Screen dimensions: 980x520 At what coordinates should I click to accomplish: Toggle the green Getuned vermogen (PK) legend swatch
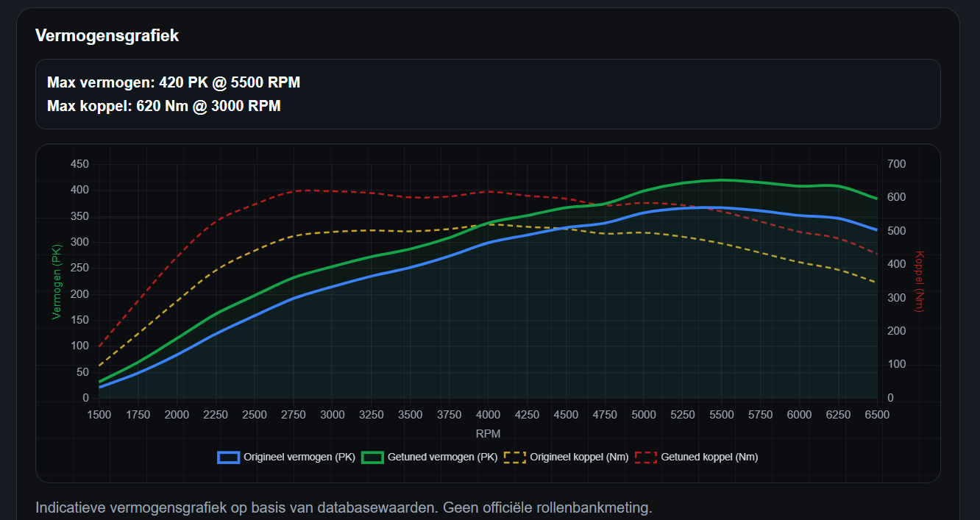click(372, 457)
